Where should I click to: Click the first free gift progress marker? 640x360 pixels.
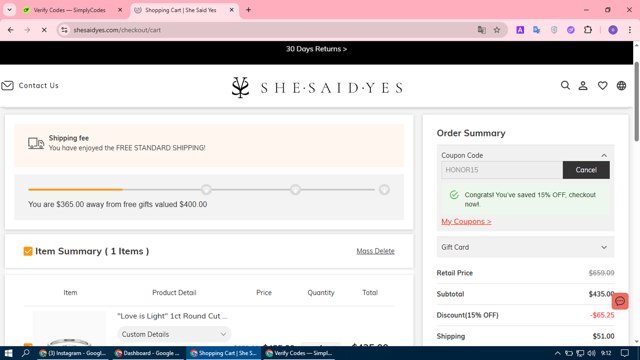206,189
